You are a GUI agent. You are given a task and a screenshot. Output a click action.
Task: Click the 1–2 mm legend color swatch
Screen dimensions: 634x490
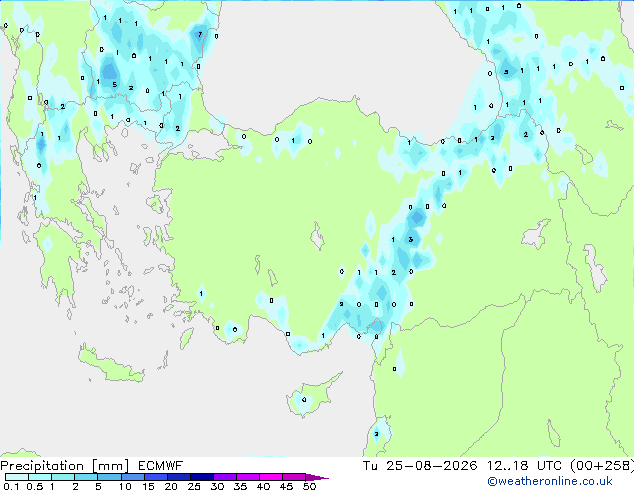pyautogui.click(x=63, y=477)
